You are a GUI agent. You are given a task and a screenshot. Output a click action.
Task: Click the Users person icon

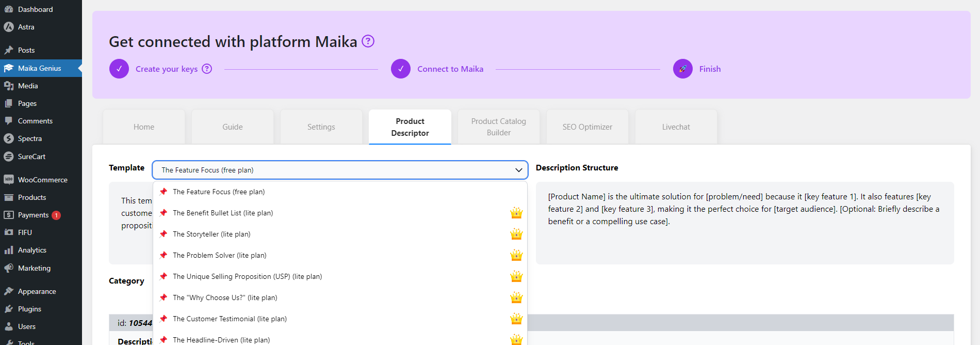pyautogui.click(x=9, y=326)
